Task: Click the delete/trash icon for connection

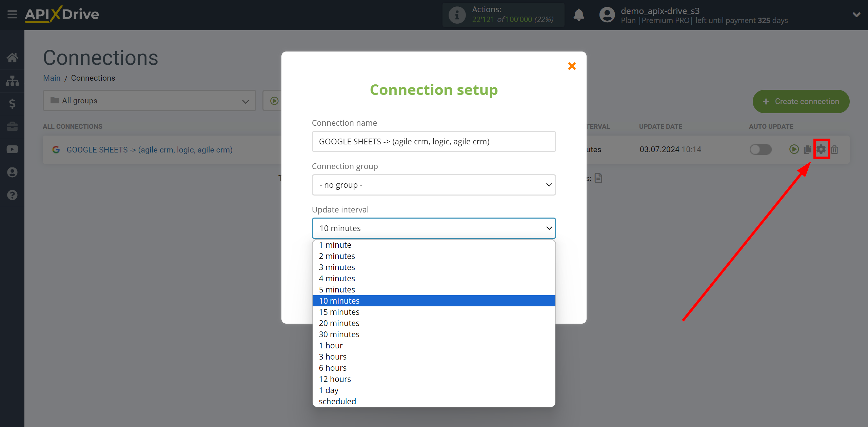Action: tap(836, 149)
